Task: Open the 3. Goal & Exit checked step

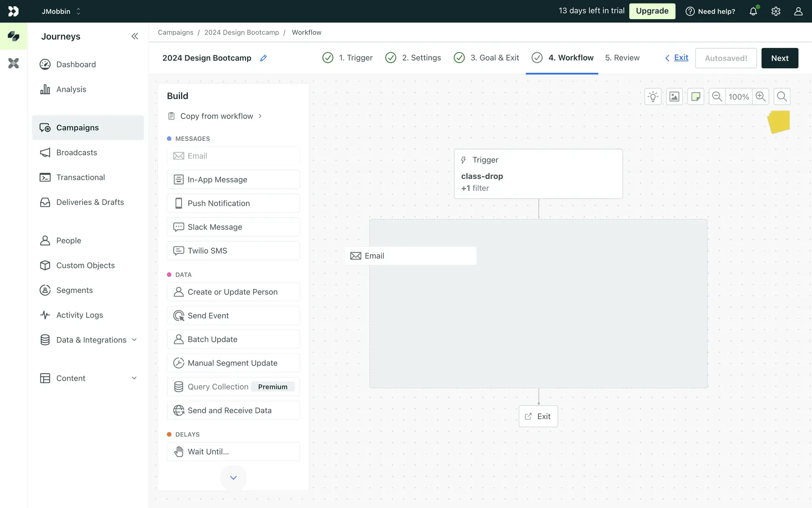Action: 486,58
